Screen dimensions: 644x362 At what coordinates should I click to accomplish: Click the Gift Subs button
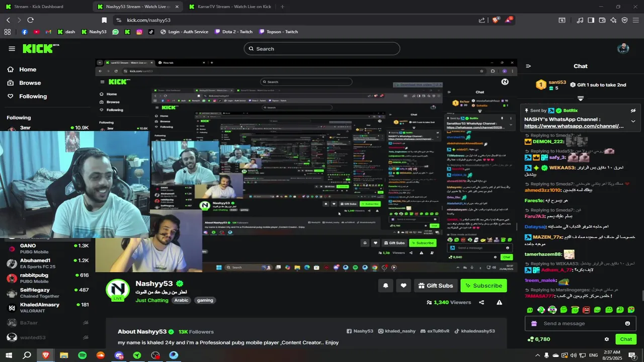tap(435, 286)
